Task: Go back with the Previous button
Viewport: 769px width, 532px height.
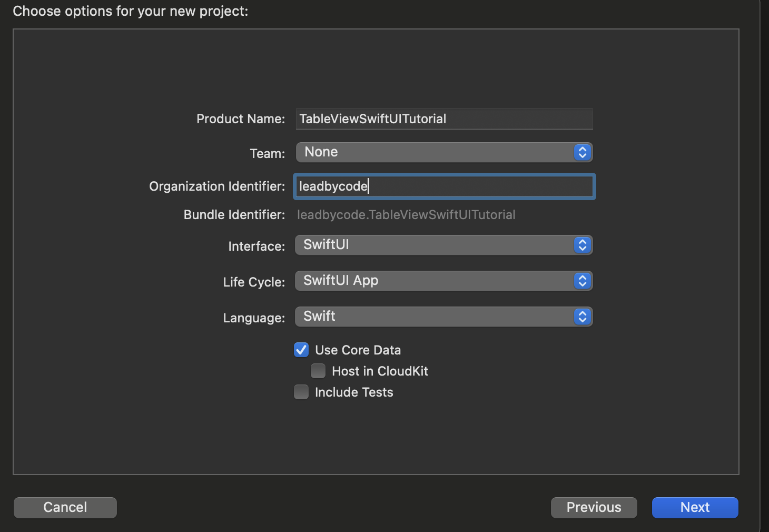Action: pos(594,507)
